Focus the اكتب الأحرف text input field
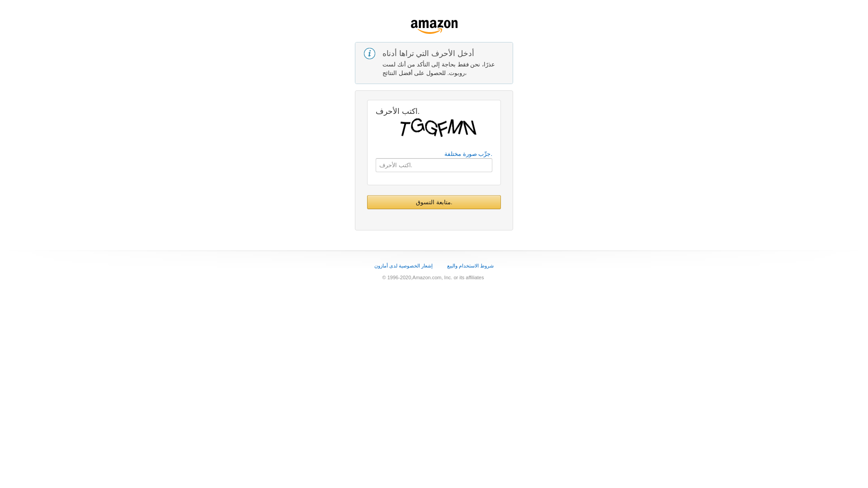 (434, 165)
